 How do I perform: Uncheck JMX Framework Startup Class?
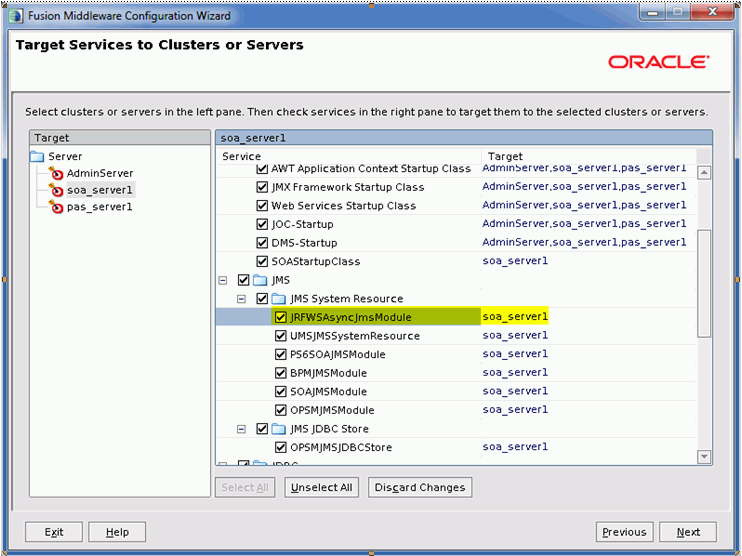coord(262,187)
